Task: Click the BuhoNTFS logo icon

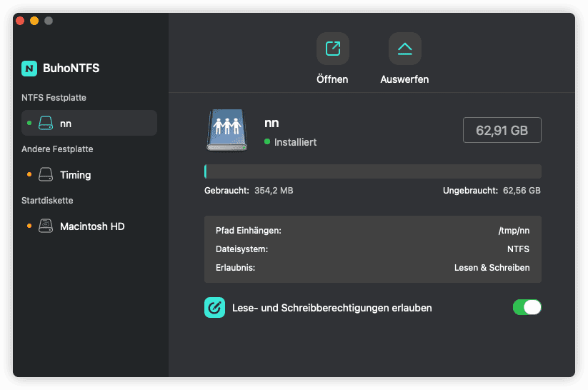Action: click(29, 69)
